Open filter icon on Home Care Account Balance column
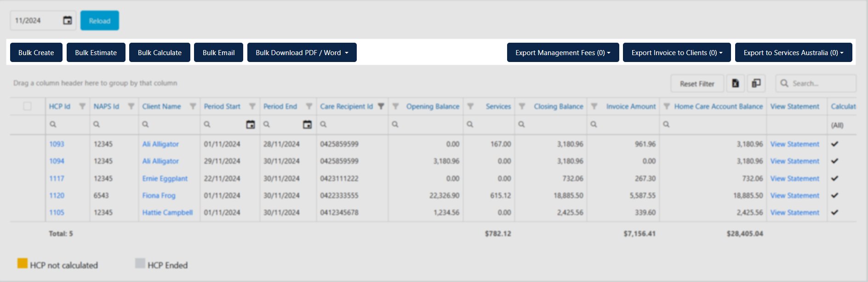The image size is (868, 282). coord(667,106)
